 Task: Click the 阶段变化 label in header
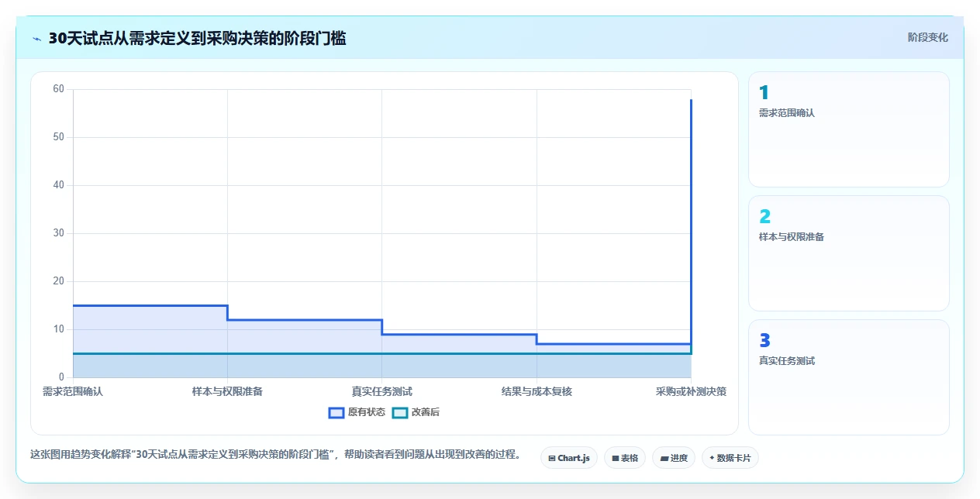tap(928, 37)
